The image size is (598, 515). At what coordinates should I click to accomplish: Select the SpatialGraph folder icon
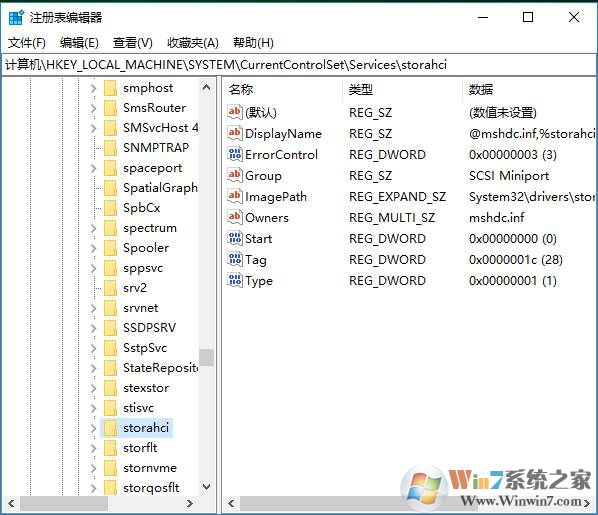pyautogui.click(x=110, y=188)
